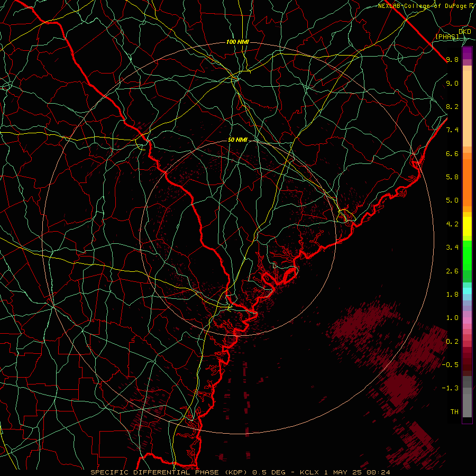Click the 1.8 scale value
Viewport: 476px width, 476px height.
pyautogui.click(x=452, y=295)
